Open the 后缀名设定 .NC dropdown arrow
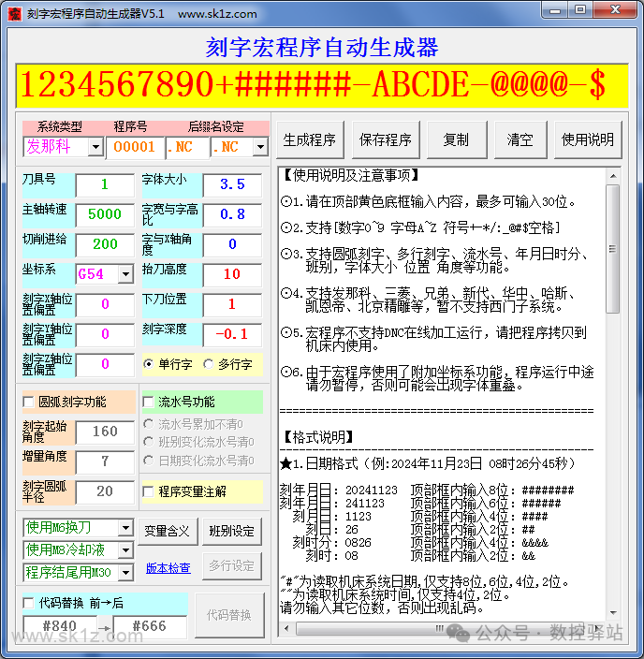The height and width of the screenshot is (659, 644). click(x=260, y=147)
